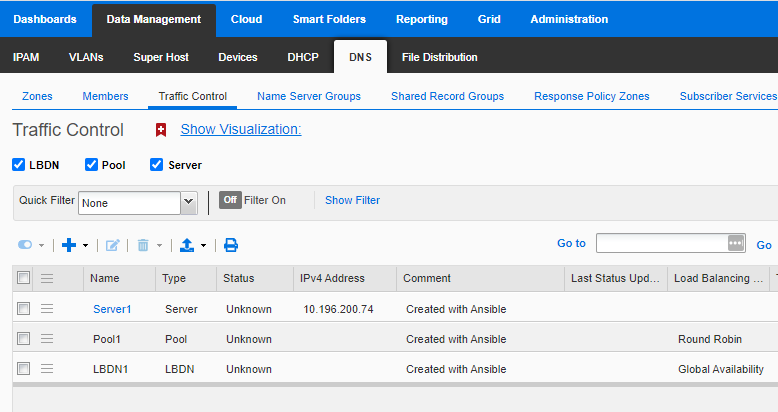Click the Add plus icon in toolbar
This screenshot has height=412, width=778.
point(69,245)
